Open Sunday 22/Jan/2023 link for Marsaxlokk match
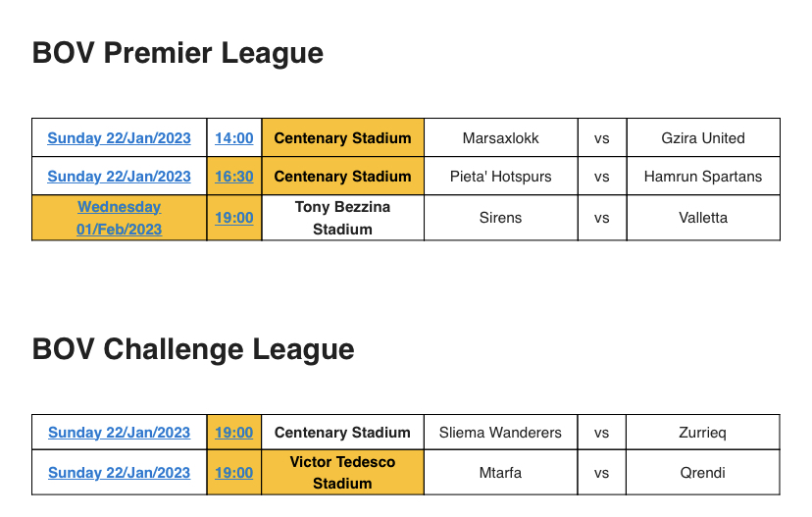812x517 pixels. point(119,138)
